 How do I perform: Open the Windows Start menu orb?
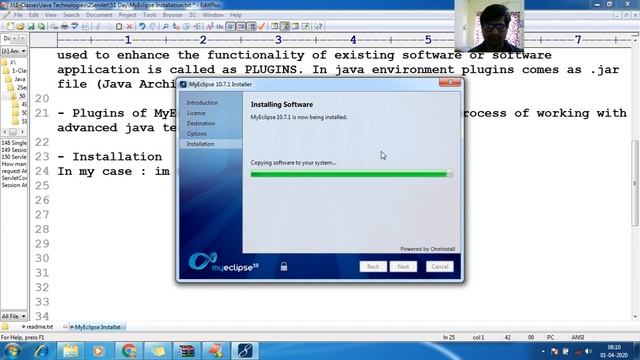[12, 351]
